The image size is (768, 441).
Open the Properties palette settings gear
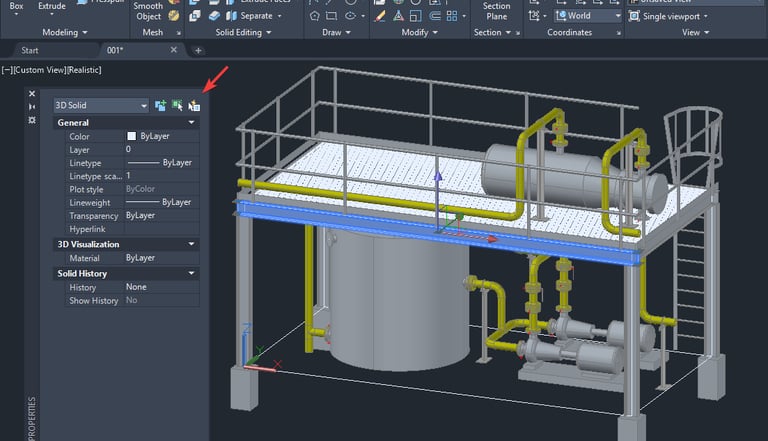(x=32, y=119)
